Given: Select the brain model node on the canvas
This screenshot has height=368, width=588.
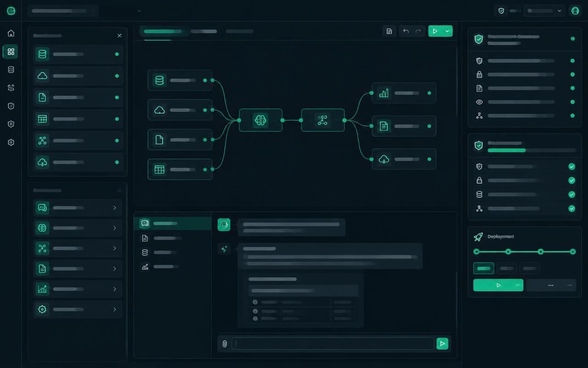Looking at the screenshot, I should click(260, 120).
